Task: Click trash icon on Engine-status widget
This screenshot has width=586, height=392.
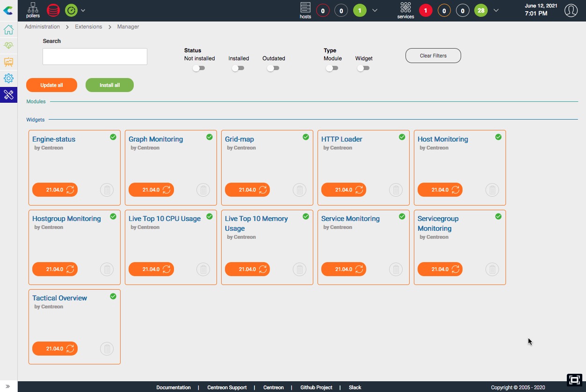Action: (107, 190)
